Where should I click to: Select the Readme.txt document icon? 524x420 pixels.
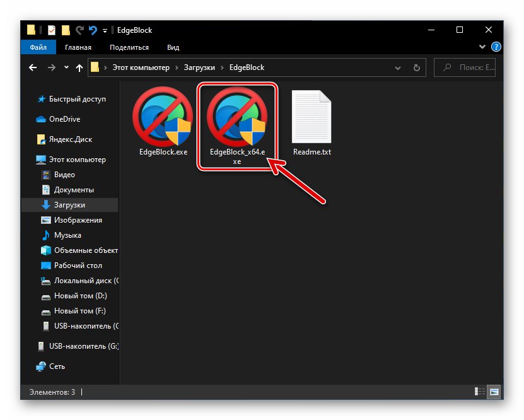[311, 117]
